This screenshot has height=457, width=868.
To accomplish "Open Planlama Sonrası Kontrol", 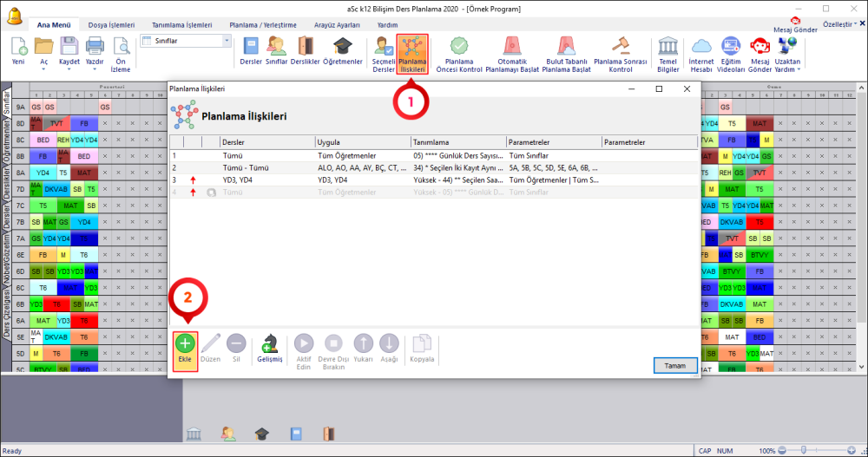I will [x=621, y=55].
